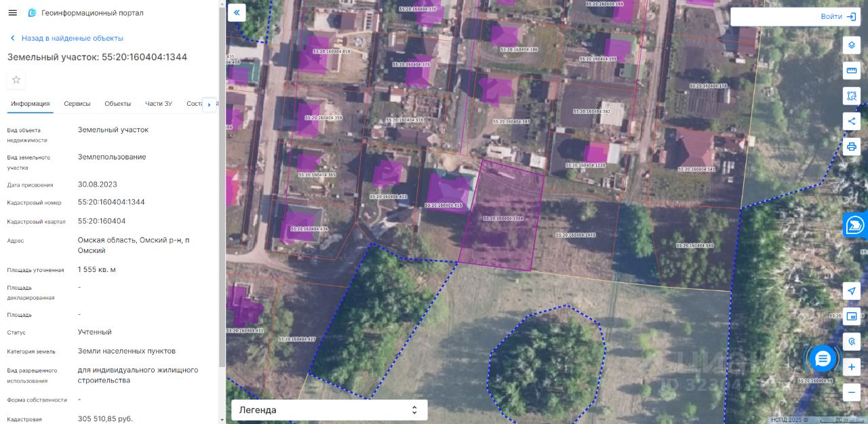The width and height of the screenshot is (868, 424).
Task: Go back via Назад в найденные объекты
Action: pos(66,38)
